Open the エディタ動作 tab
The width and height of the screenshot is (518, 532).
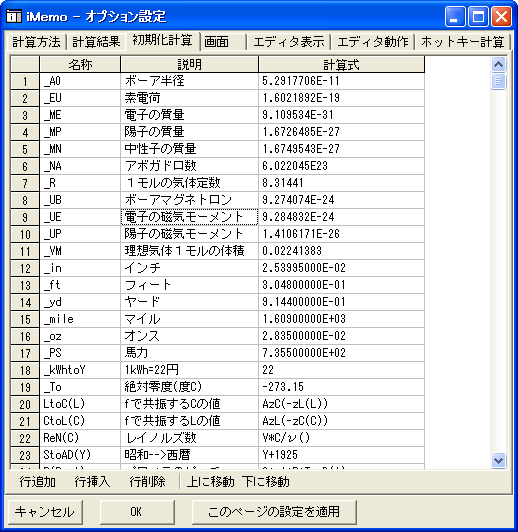pyautogui.click(x=372, y=42)
